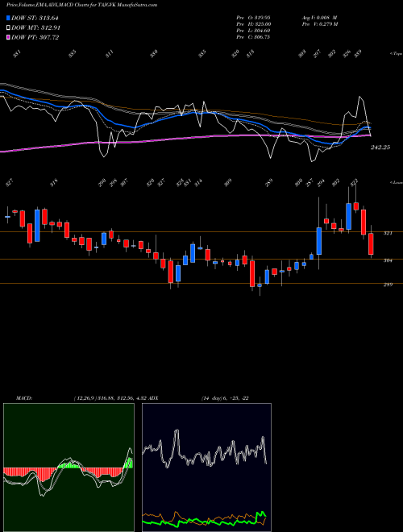403x532 pixels.
Task: Click the tall blue candlestick crossing the 321 line
Action: tap(319, 241)
